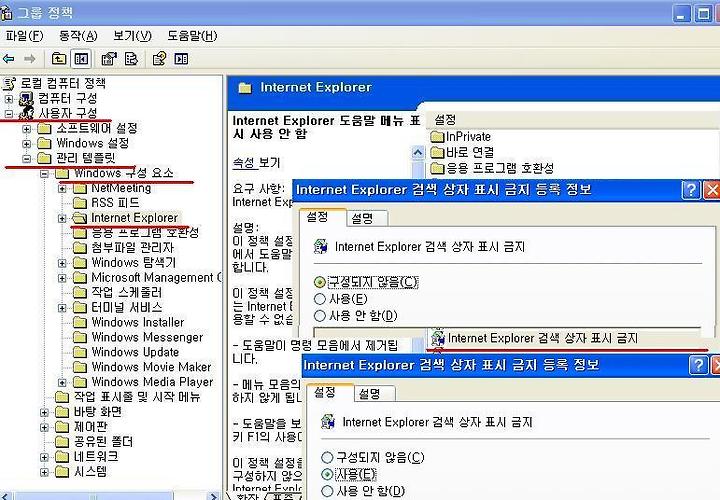
Task: Expand the 컴퓨터 구성 node
Action: (9, 98)
